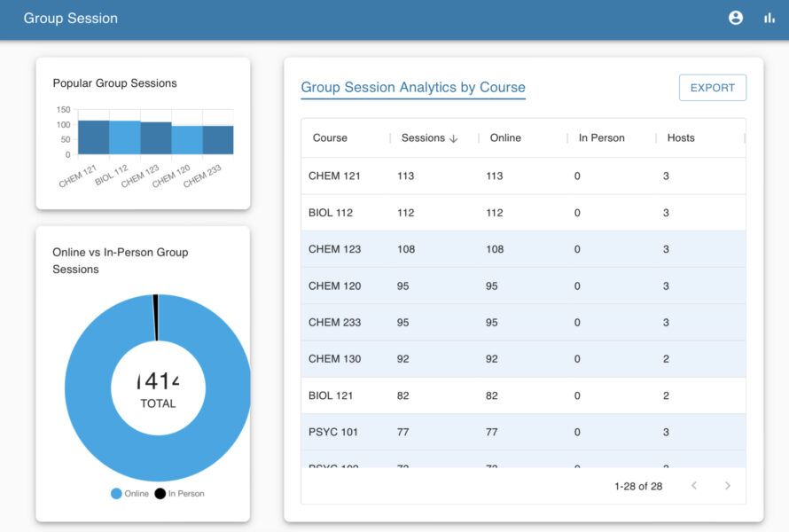Select the BIOL 121 course cell
This screenshot has width=789, height=532.
coord(331,395)
